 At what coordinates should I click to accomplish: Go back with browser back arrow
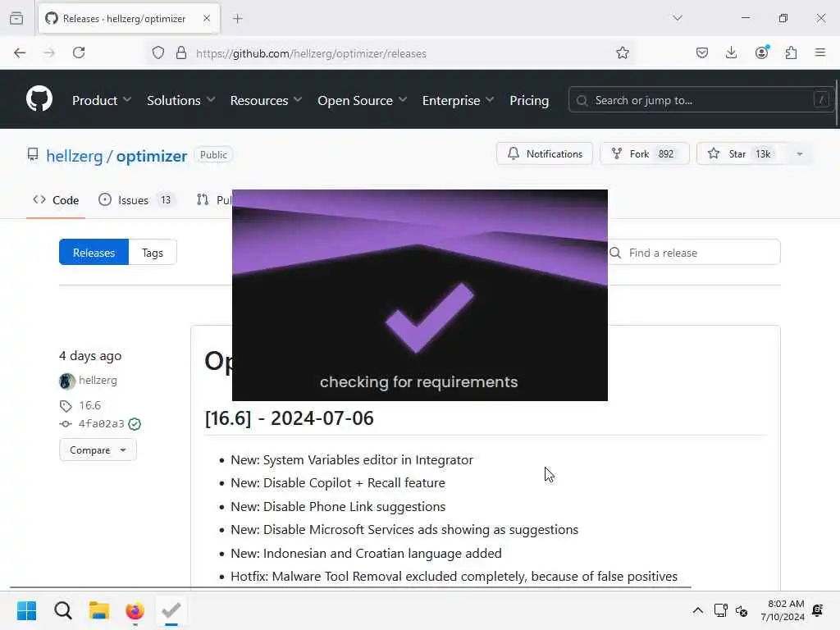pyautogui.click(x=20, y=52)
